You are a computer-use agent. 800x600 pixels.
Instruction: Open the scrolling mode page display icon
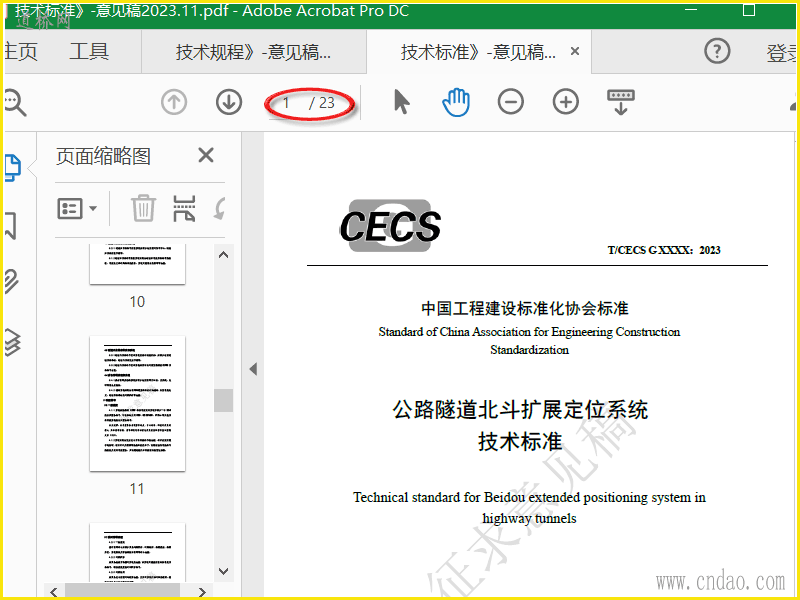coord(621,102)
